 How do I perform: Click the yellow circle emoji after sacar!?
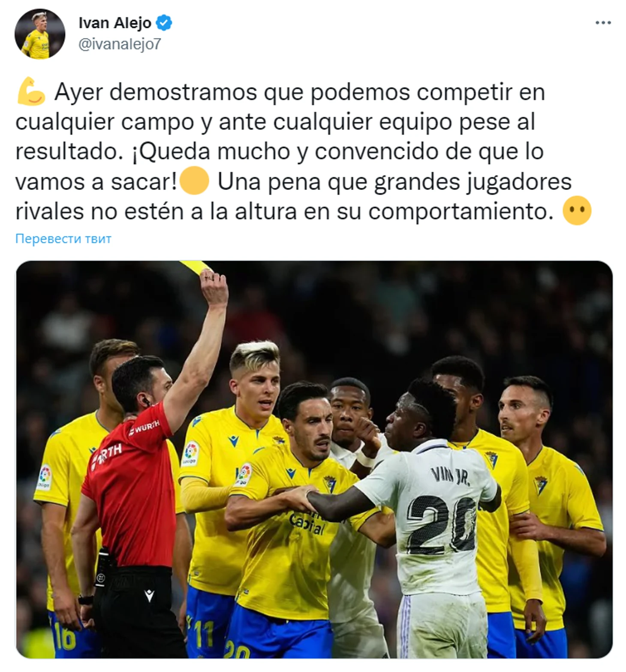point(194,181)
